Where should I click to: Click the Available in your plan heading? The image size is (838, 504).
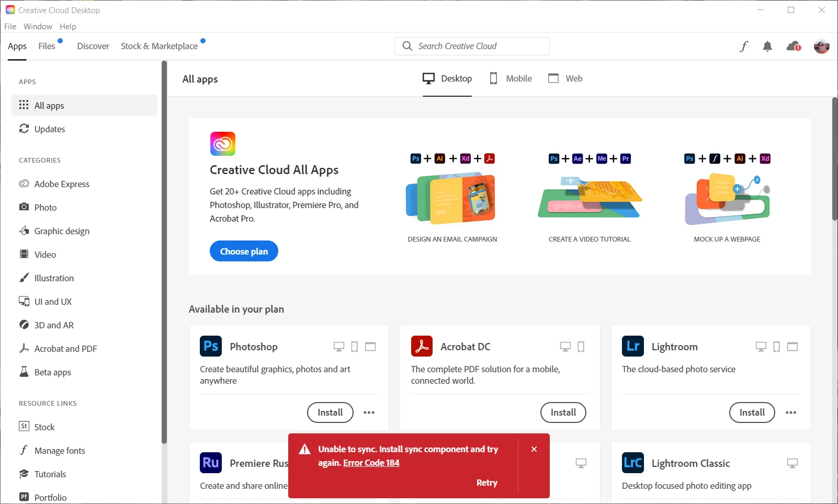pos(236,309)
